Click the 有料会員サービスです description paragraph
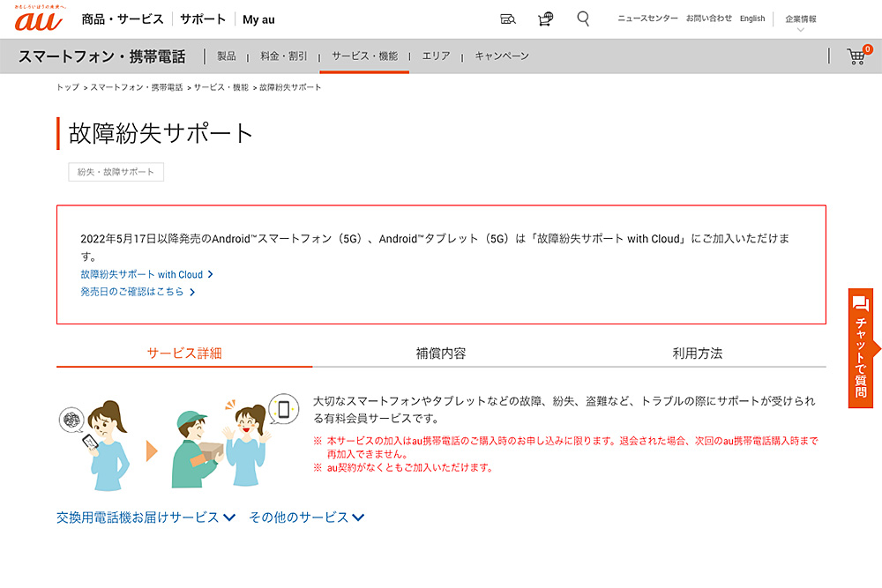Image resolution: width=882 pixels, height=588 pixels. coord(564,409)
